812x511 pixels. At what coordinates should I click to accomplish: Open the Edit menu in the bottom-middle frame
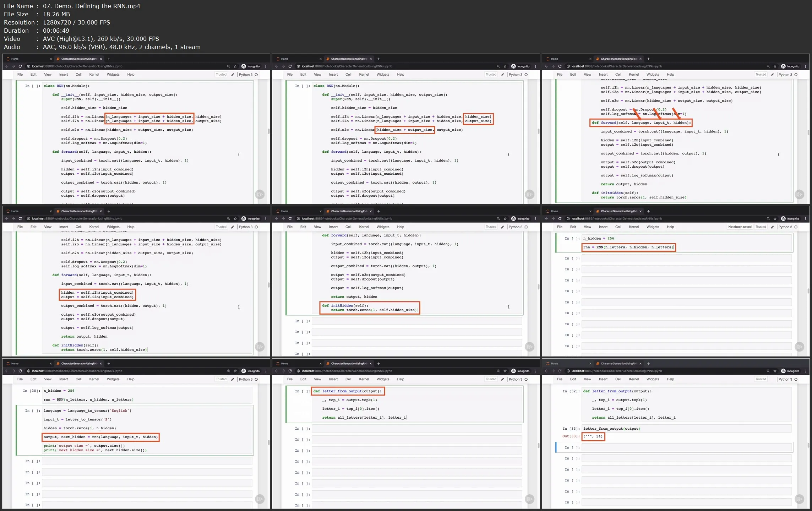[x=303, y=379]
